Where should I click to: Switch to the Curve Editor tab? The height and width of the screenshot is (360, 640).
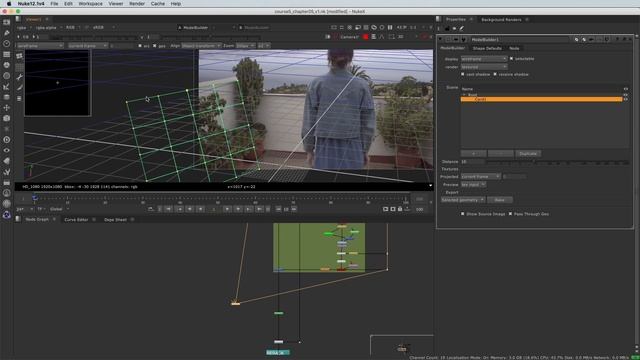click(x=76, y=220)
